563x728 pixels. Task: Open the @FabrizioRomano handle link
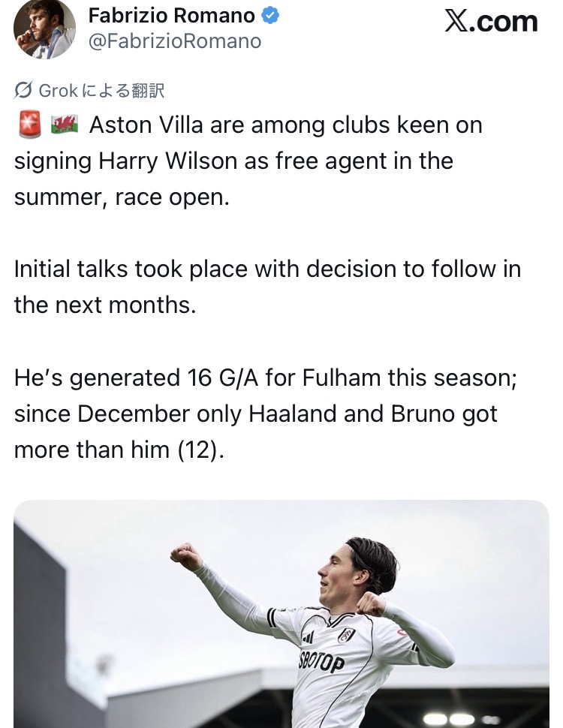[x=175, y=41]
